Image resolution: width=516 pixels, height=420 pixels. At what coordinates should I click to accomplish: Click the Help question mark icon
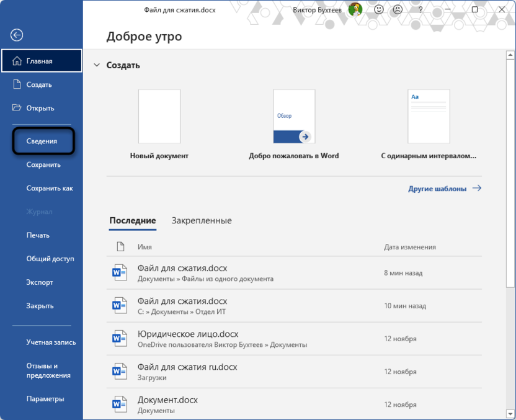[420, 9]
